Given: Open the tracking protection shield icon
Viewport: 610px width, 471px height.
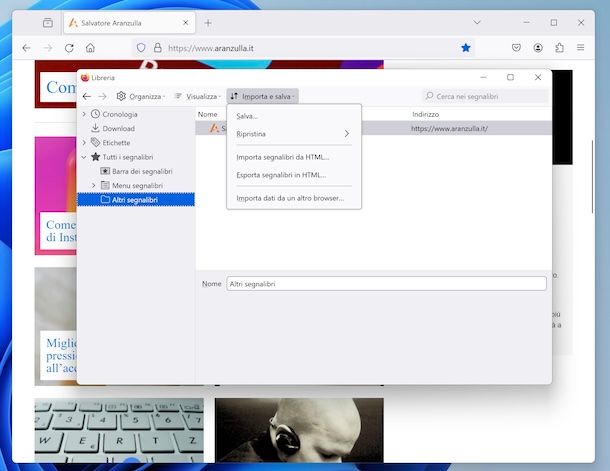Looking at the screenshot, I should pyautogui.click(x=141, y=48).
